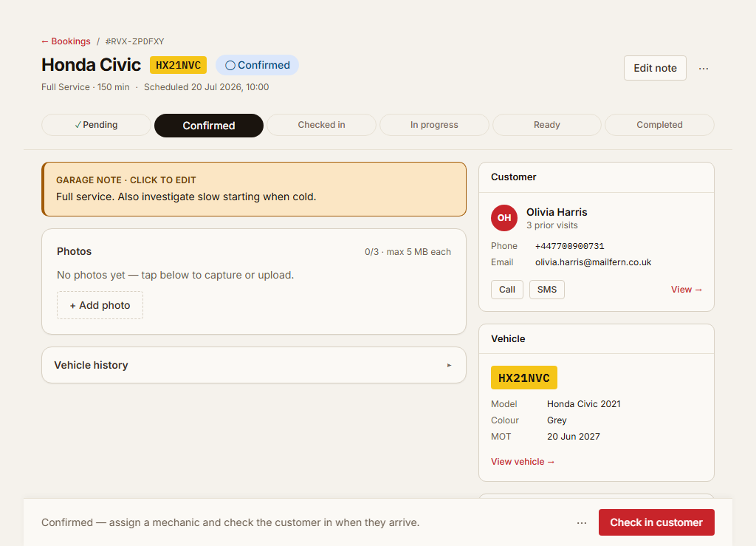The image size is (756, 546).
Task: Click the OH customer avatar
Action: [504, 218]
